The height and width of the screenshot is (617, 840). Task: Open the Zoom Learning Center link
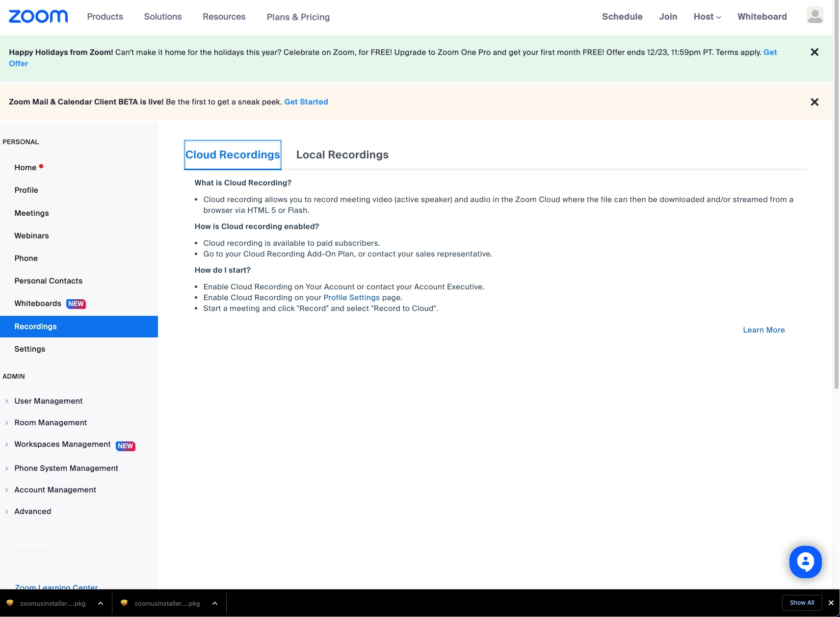[x=56, y=587]
